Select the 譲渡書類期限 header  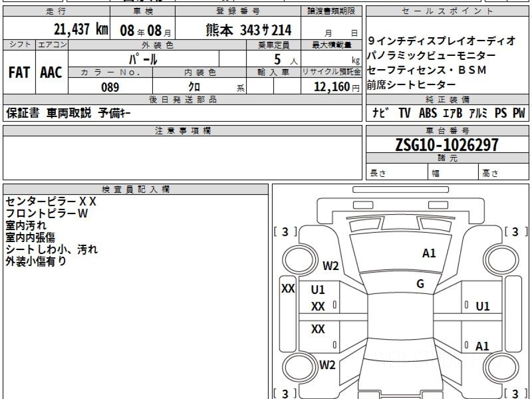click(332, 12)
